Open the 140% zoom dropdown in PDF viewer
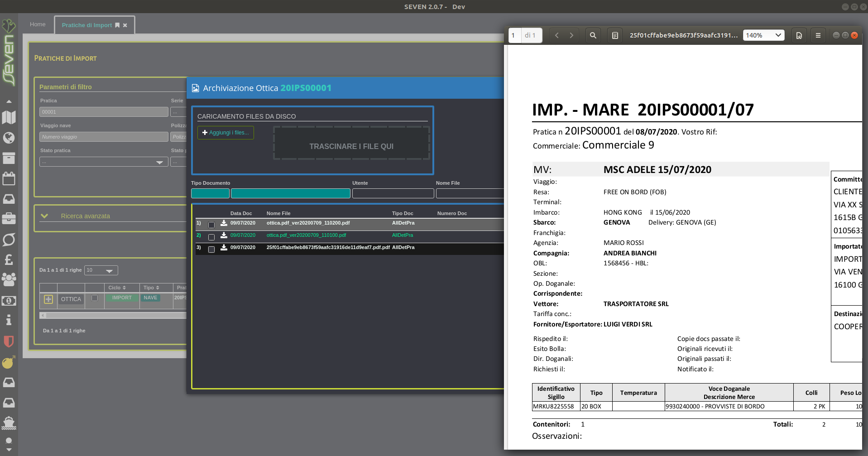Viewport: 868px width, 456px height. tap(764, 35)
